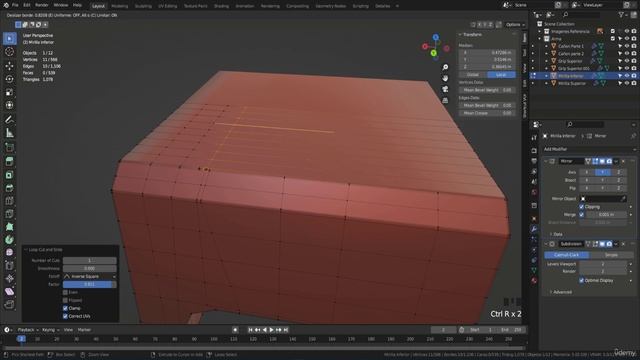Toggle Merge checkbox in Mirror modifier
Image resolution: width=640 pixels, height=360 pixels.
(582, 214)
